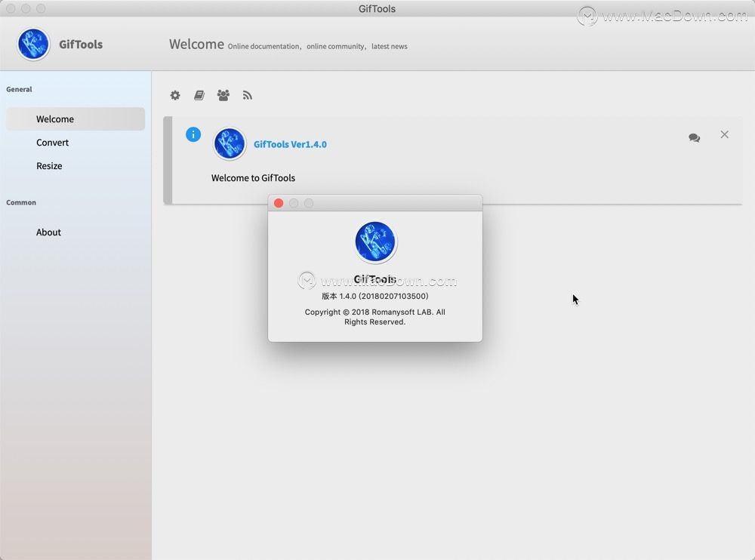Click the GifTools app name in the header
The image size is (755, 560).
[x=81, y=45]
